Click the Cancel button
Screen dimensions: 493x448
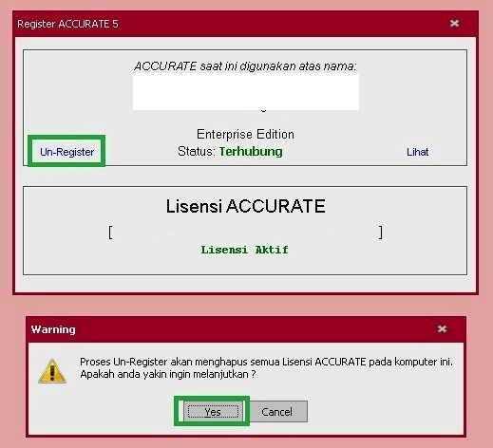click(276, 412)
